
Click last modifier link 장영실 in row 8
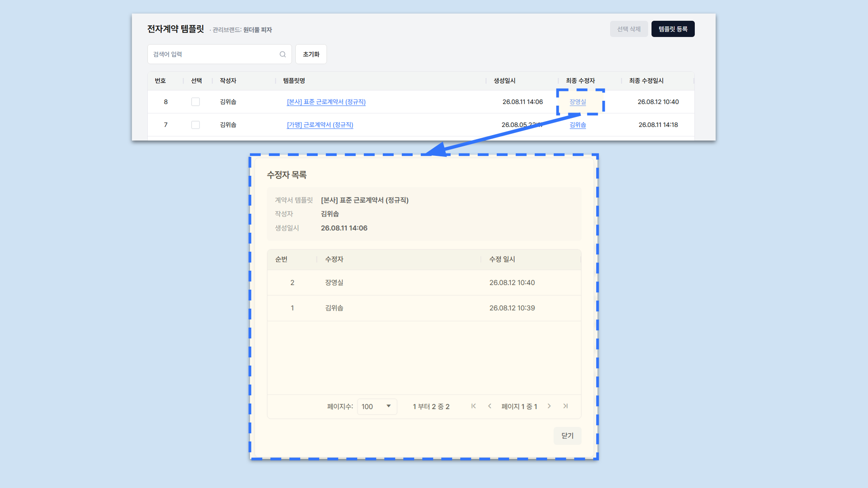578,102
